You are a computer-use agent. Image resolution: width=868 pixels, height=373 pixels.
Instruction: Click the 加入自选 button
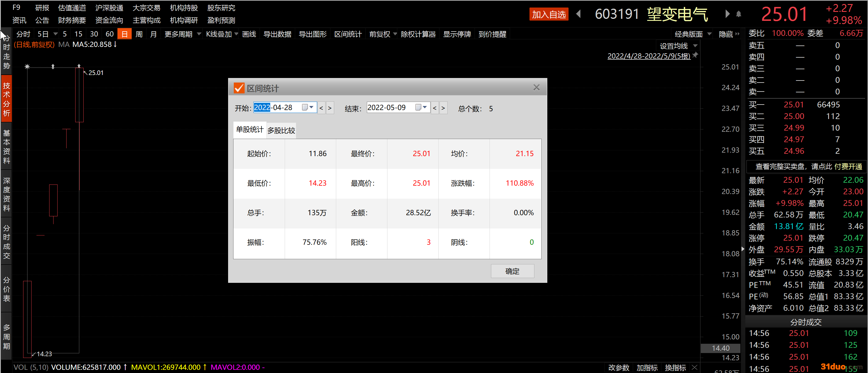[x=549, y=14]
